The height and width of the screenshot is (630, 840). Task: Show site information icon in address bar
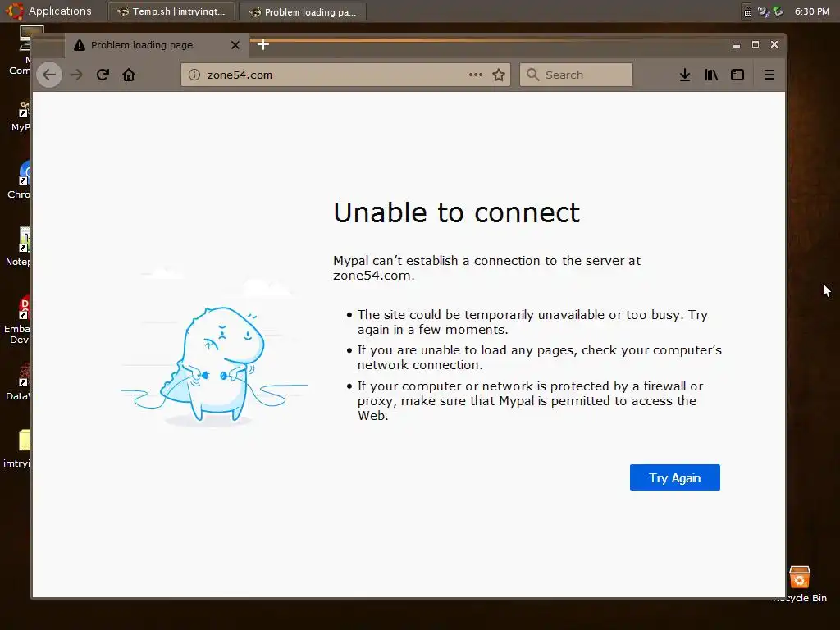pos(194,75)
